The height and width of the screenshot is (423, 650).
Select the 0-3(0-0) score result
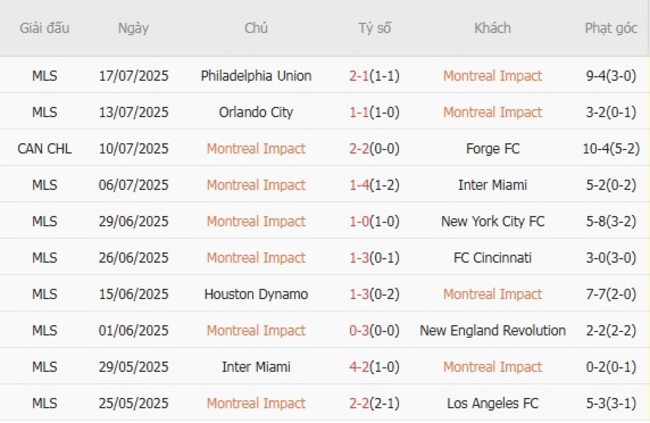pos(375,331)
